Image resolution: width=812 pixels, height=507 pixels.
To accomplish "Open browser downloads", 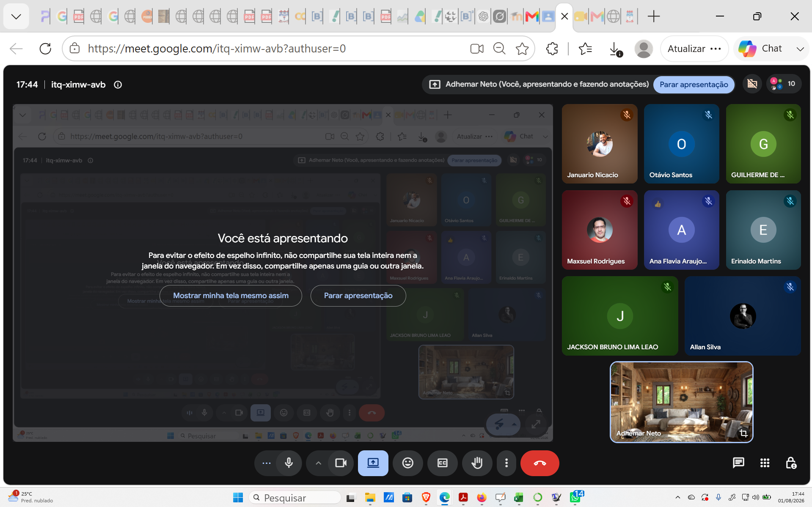I will point(616,49).
